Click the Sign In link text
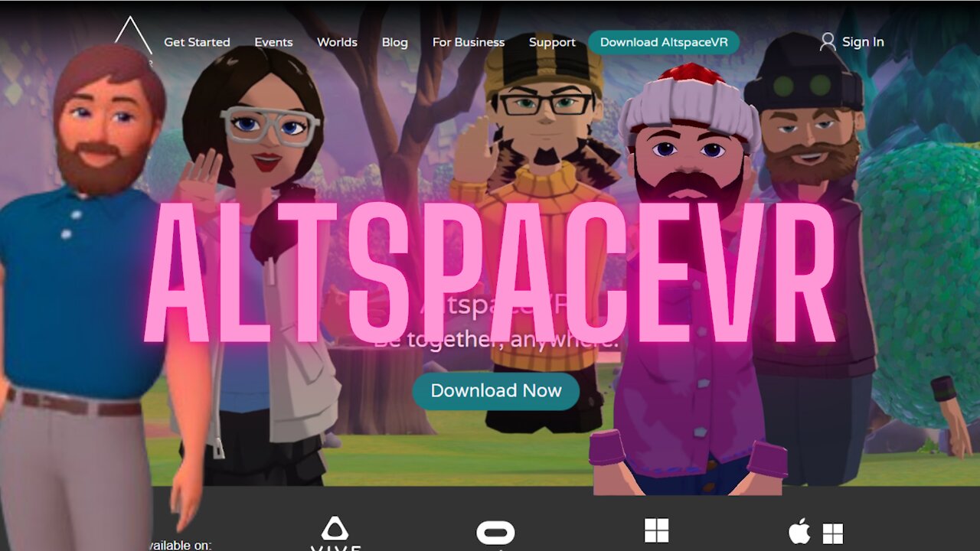The height and width of the screenshot is (551, 980). point(863,42)
